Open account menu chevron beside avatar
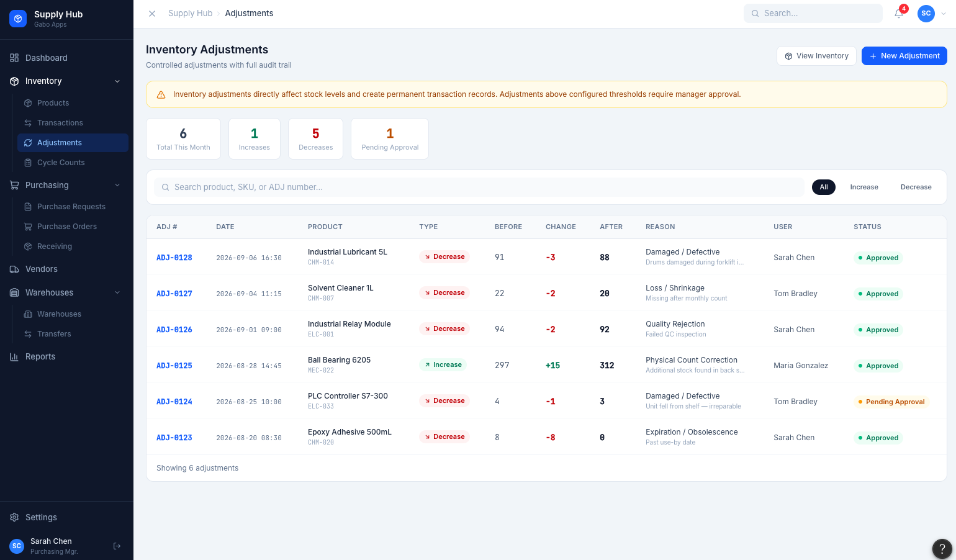 pyautogui.click(x=944, y=13)
